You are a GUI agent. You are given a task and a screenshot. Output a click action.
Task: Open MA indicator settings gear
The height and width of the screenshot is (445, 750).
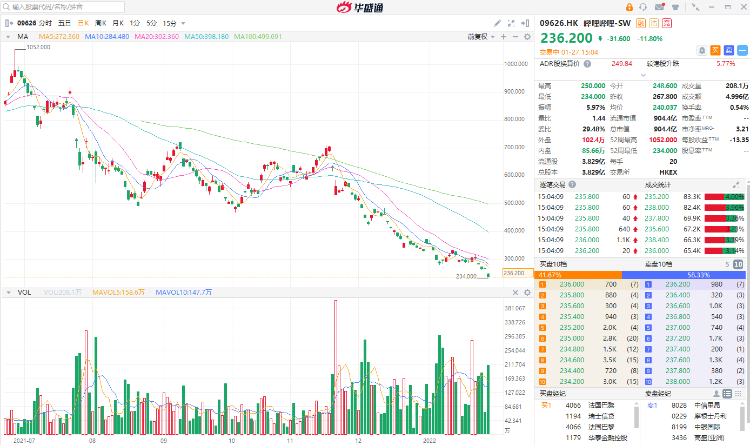(x=527, y=37)
